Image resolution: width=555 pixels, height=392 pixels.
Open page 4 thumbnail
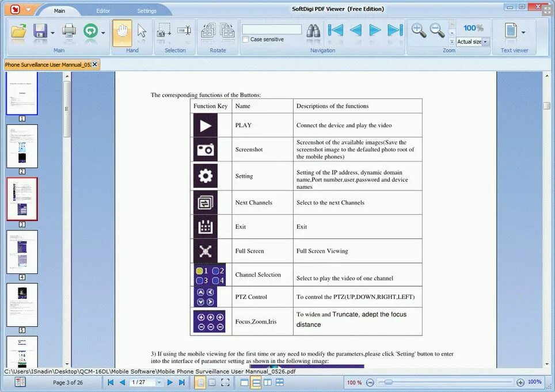coord(22,252)
